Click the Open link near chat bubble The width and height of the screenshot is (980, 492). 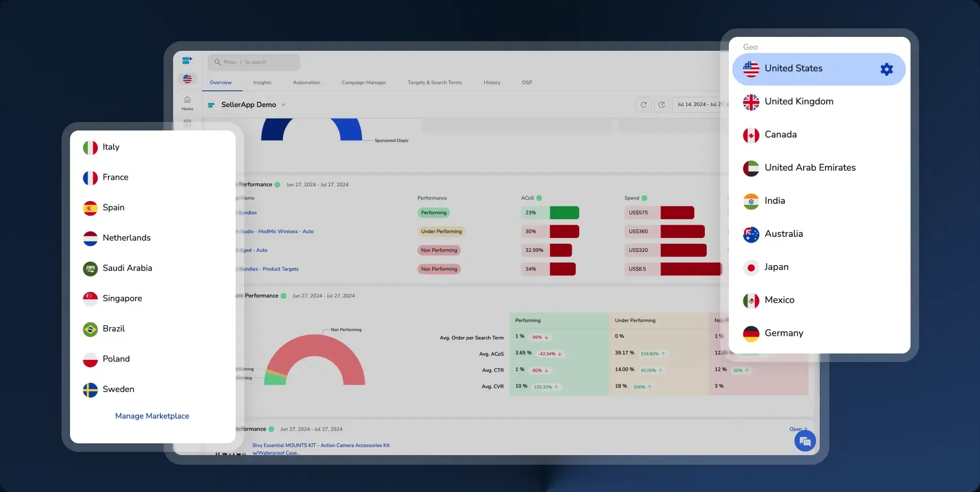(798, 429)
